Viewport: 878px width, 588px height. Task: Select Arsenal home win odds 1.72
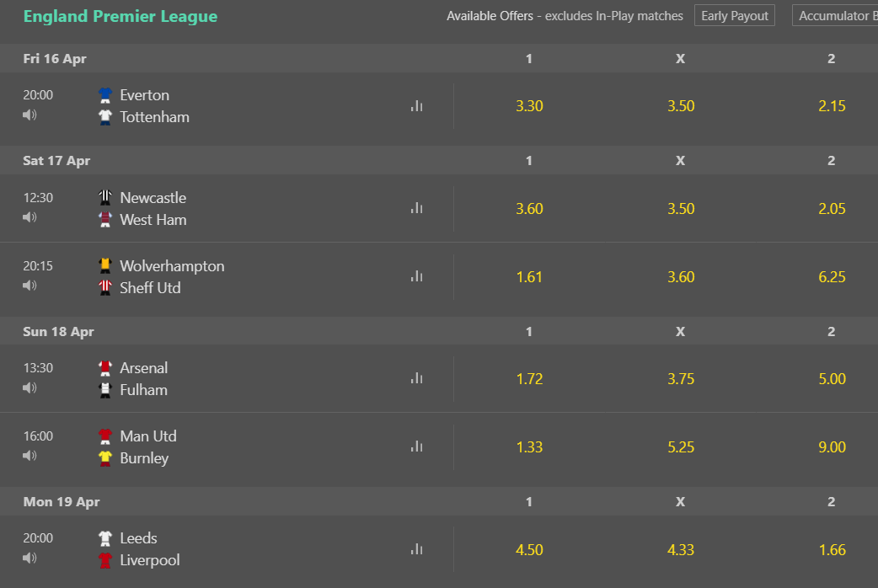coord(529,378)
